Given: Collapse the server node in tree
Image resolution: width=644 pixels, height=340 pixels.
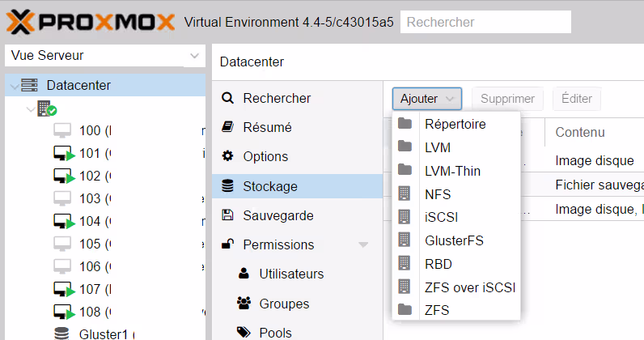Looking at the screenshot, I should pos(30,108).
